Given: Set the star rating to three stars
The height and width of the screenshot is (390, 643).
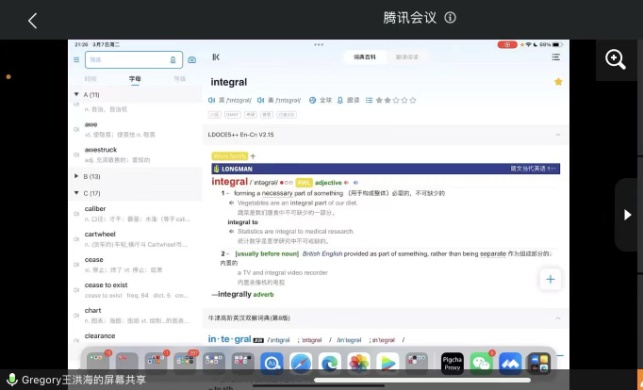Looking at the screenshot, I should point(396,100).
